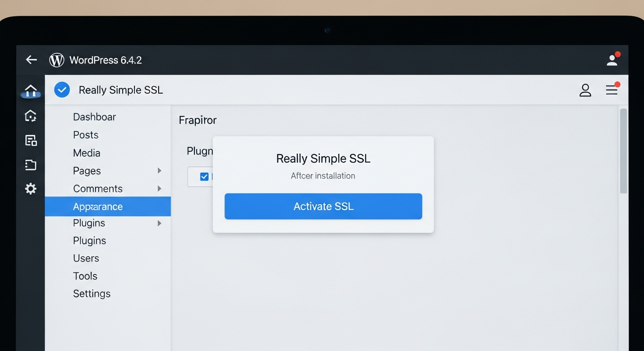Image resolution: width=644 pixels, height=351 pixels.
Task: Select the Pages menu item
Action: tap(87, 171)
